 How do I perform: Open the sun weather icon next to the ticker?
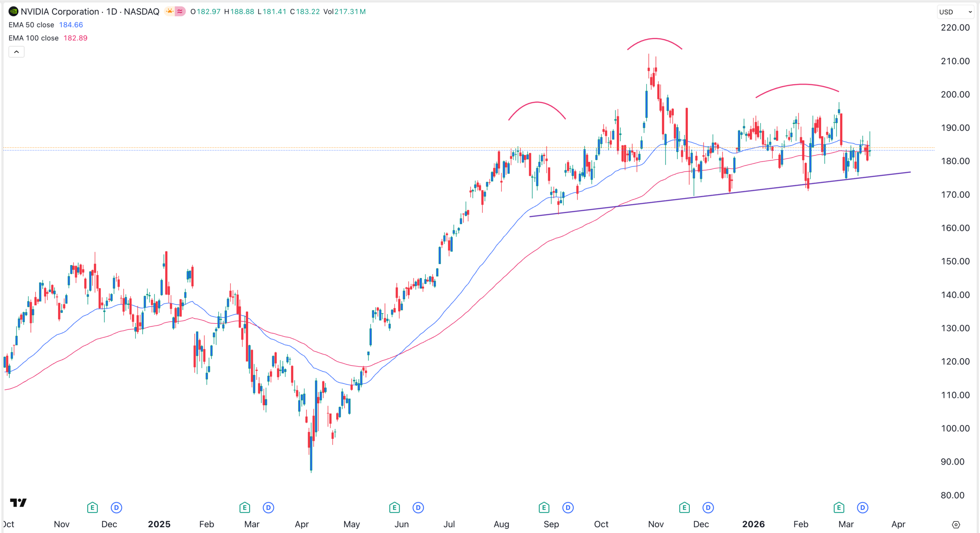click(169, 11)
